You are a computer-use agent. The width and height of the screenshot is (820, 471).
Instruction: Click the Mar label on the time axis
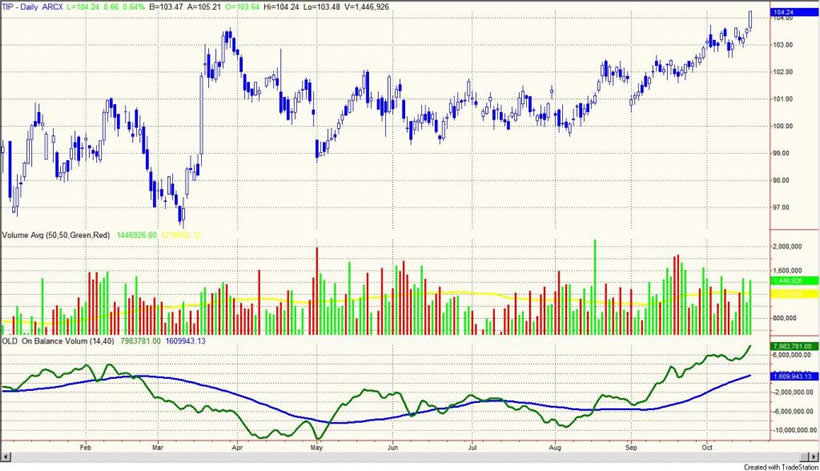[x=157, y=447]
